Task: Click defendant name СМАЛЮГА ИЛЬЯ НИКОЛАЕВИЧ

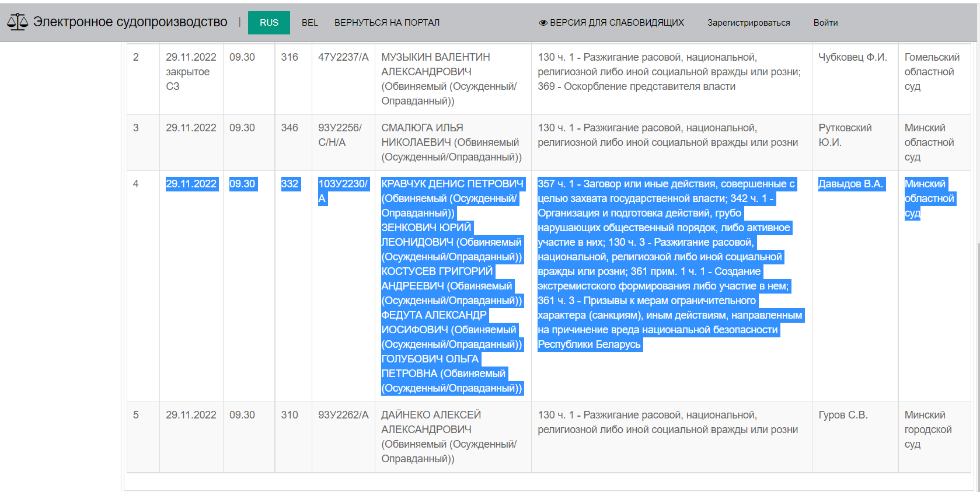Action: [x=422, y=135]
